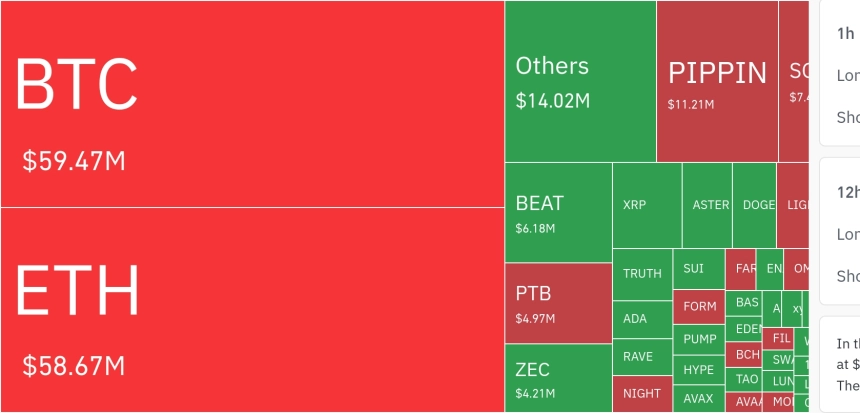Select the BEAT heatmap block

[558, 212]
